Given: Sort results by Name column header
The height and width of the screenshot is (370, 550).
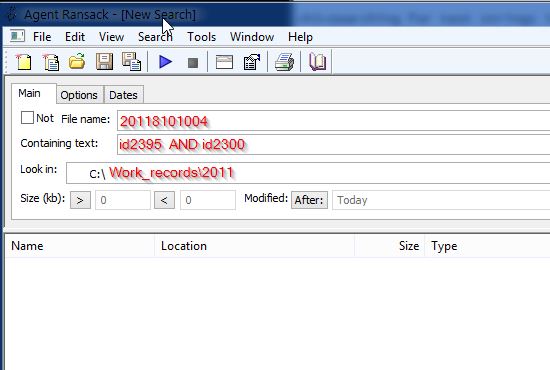Looking at the screenshot, I should pos(80,246).
